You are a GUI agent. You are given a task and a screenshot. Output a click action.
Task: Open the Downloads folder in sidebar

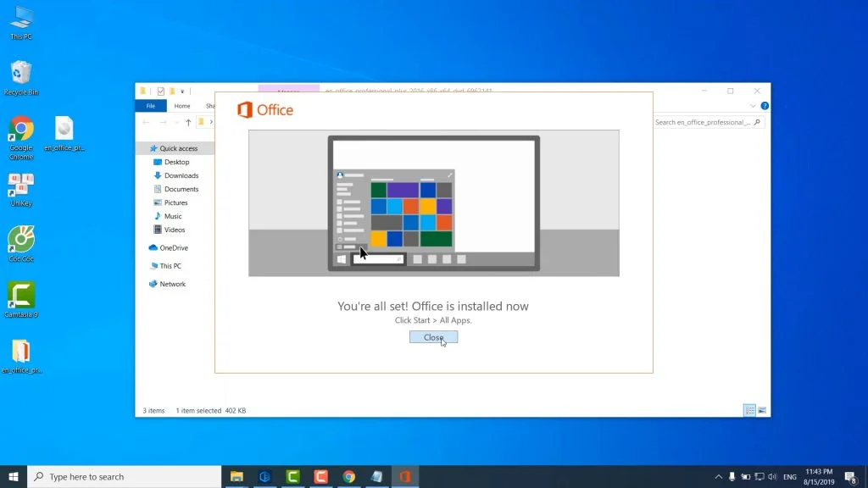[x=181, y=175]
